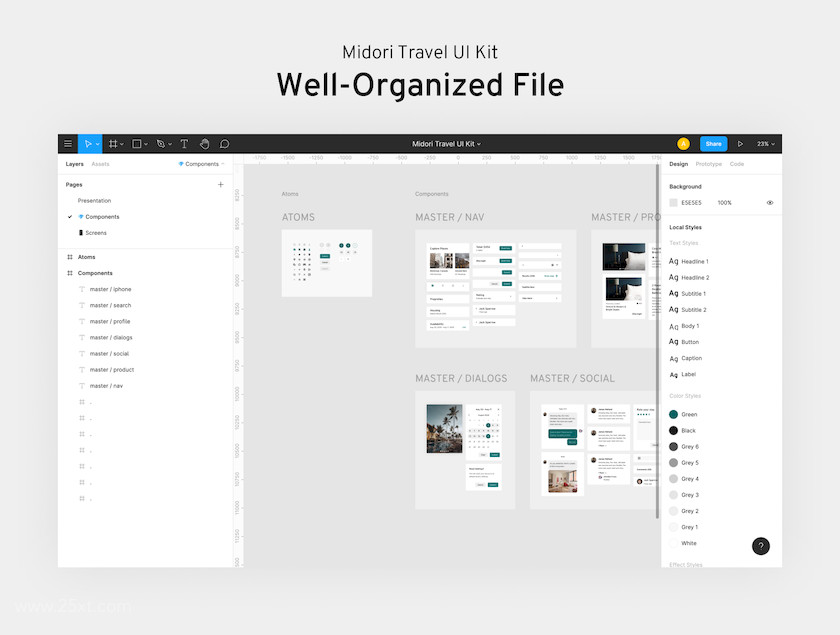Start presentation with the play icon

coord(740,144)
